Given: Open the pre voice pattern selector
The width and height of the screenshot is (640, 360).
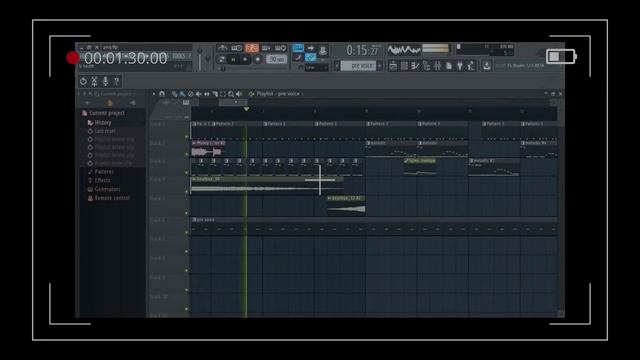Looking at the screenshot, I should [x=358, y=66].
